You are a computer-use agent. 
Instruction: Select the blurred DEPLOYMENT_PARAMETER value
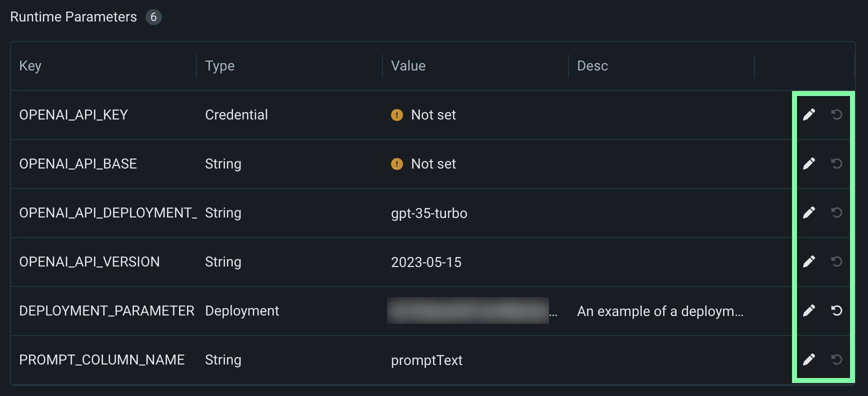coord(468,311)
